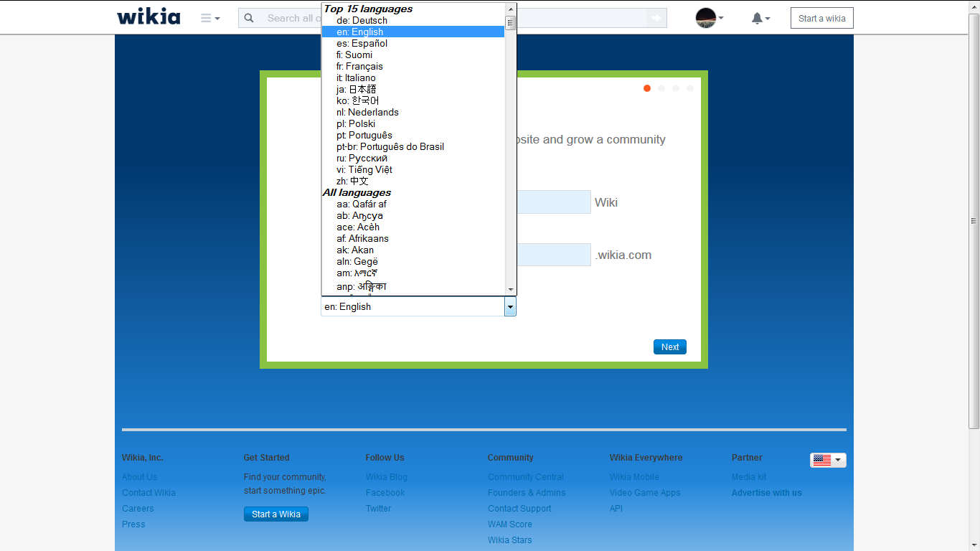Viewport: 980px width, 551px height.
Task: Open the US flag language selector
Action: click(x=828, y=461)
